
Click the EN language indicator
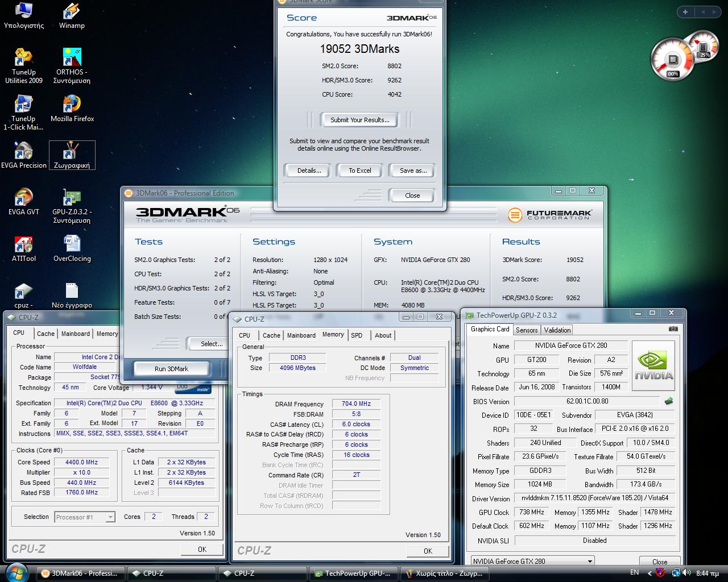(x=635, y=572)
